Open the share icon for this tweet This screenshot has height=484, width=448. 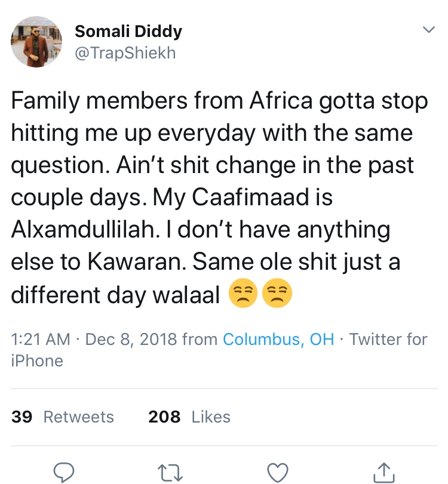pos(384,471)
